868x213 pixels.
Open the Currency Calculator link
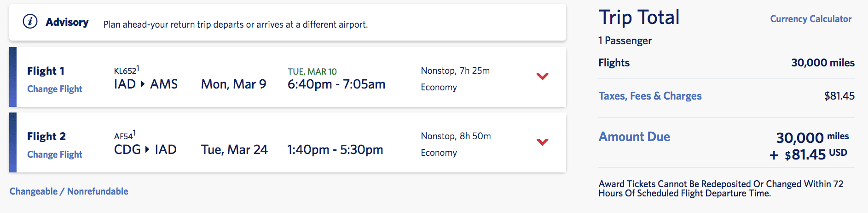(x=810, y=19)
